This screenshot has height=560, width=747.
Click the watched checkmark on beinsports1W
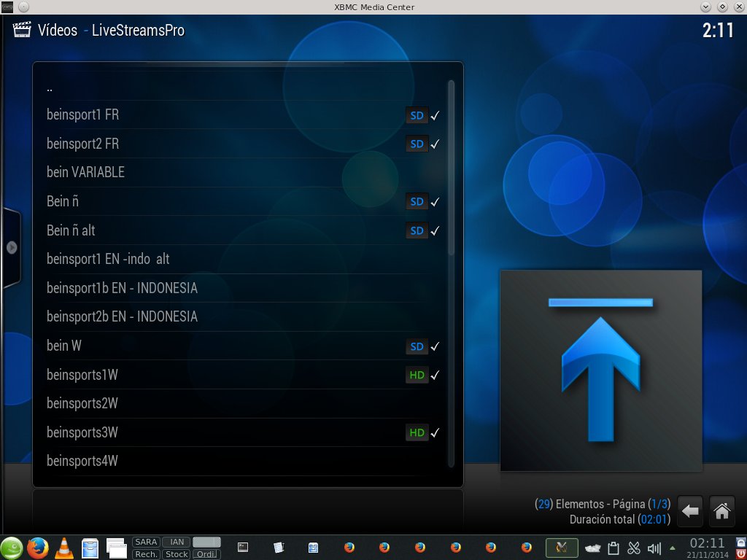(435, 376)
